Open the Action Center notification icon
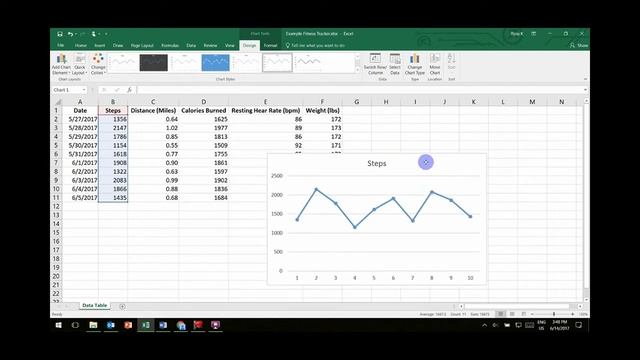 (578, 325)
